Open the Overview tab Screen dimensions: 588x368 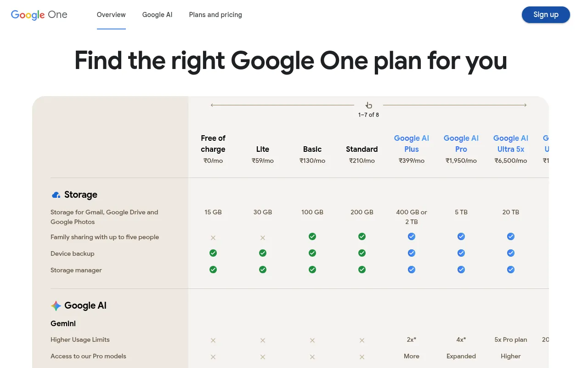111,15
